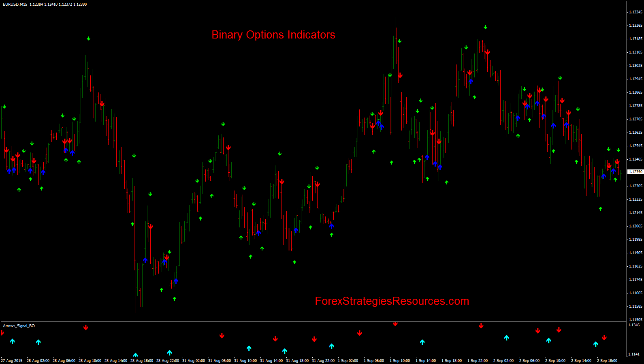The width and height of the screenshot is (644, 364).
Task: Click the Binary Options Indicators title text
Action: [273, 35]
